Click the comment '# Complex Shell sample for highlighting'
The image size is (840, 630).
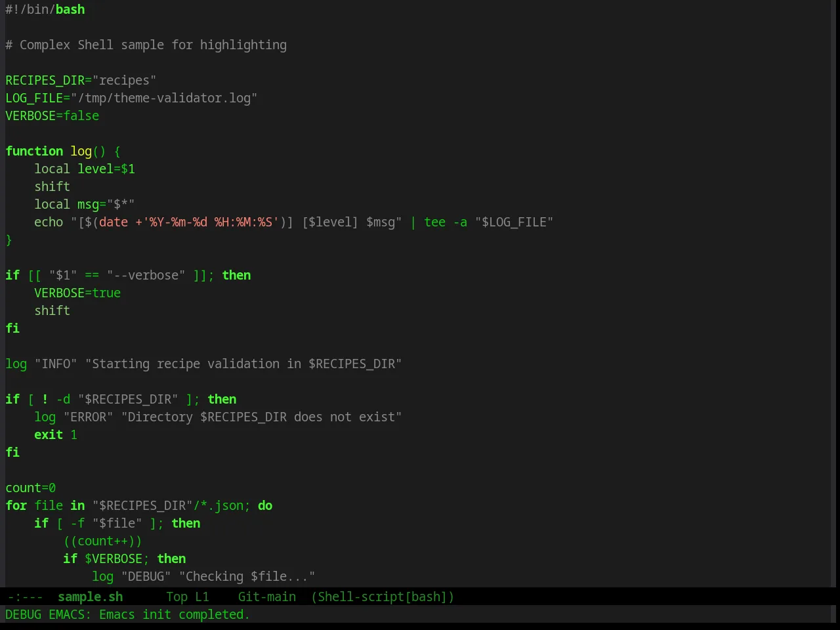[146, 45]
